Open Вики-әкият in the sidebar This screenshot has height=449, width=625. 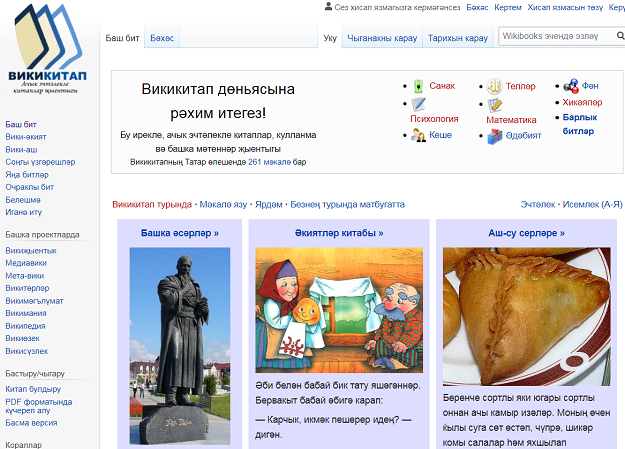click(x=26, y=137)
